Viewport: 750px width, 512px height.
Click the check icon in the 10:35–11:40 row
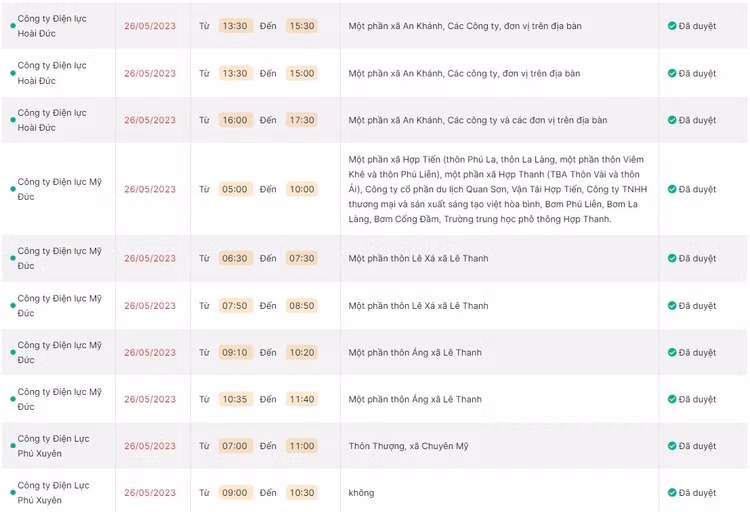[672, 399]
